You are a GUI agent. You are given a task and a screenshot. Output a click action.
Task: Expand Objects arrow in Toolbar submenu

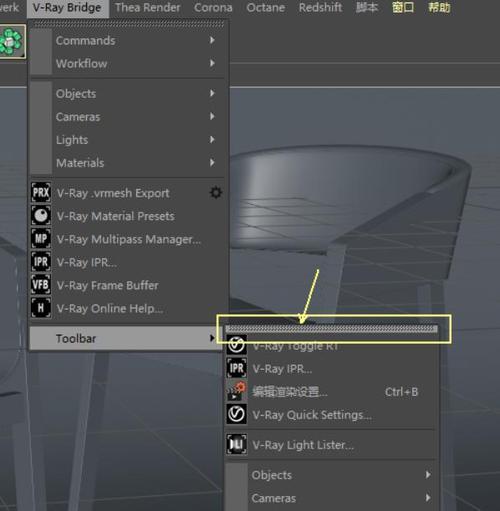(428, 475)
